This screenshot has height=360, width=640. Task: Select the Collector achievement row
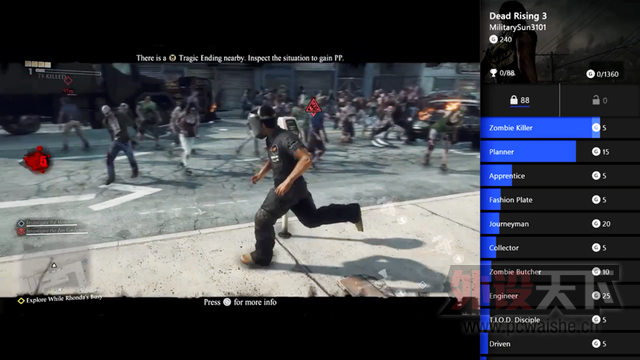tap(560, 248)
